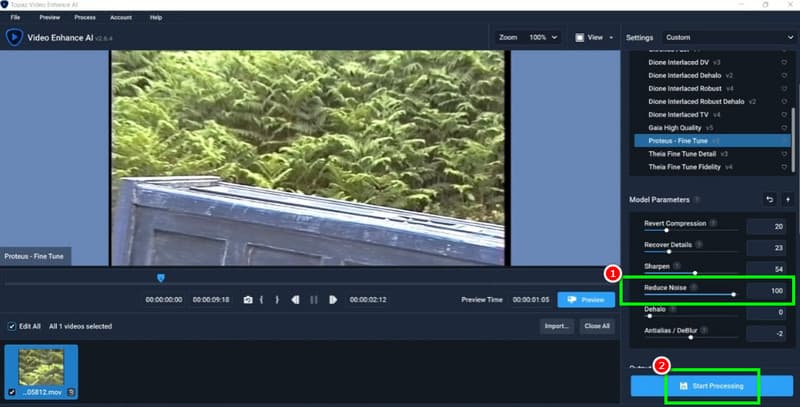Favorite the Theia Fine Tune Fidelity heart
Screen dimensions: 800x407
pyautogui.click(x=784, y=167)
